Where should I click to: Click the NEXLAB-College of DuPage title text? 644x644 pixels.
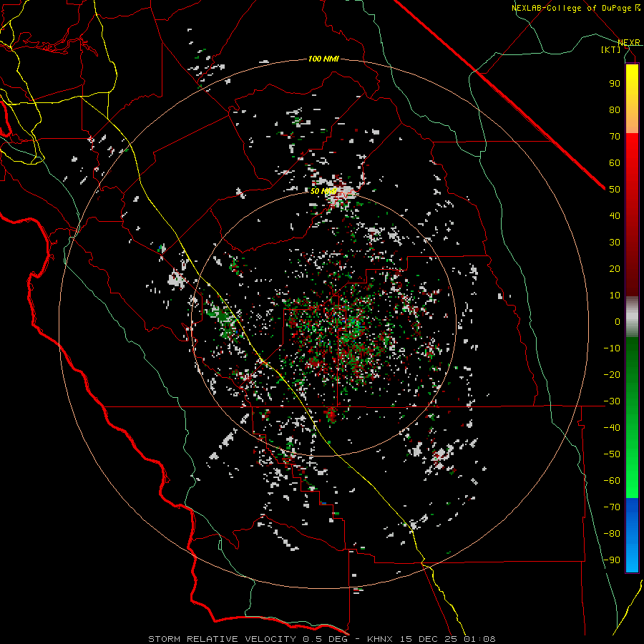tap(576, 8)
